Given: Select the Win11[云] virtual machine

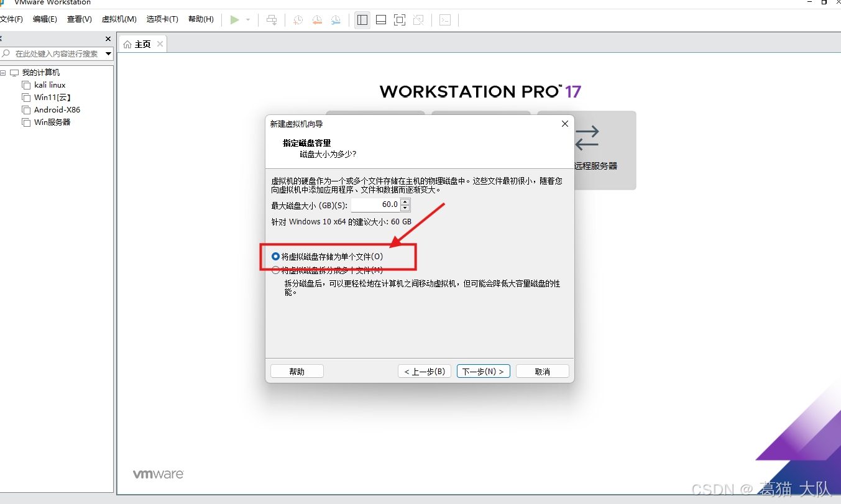Looking at the screenshot, I should (x=52, y=98).
